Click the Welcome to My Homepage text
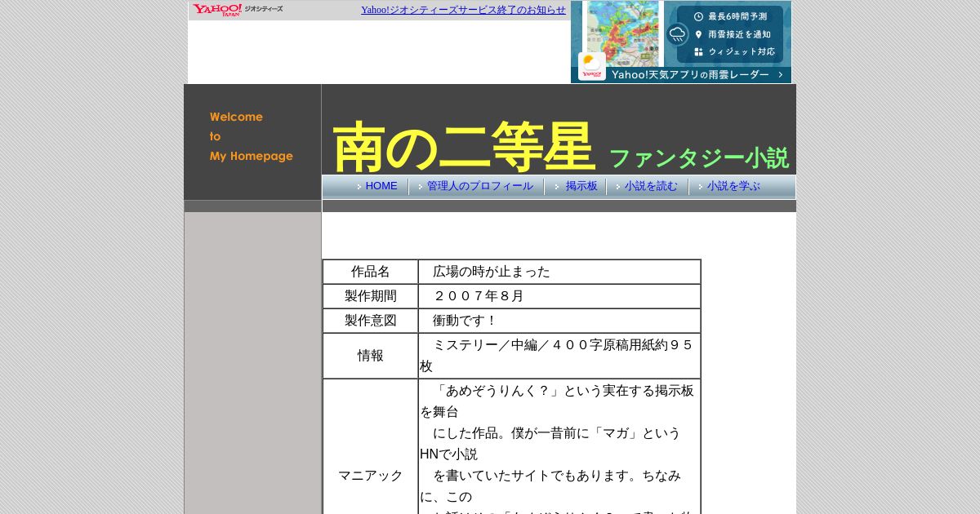Image resolution: width=980 pixels, height=514 pixels. (x=251, y=136)
